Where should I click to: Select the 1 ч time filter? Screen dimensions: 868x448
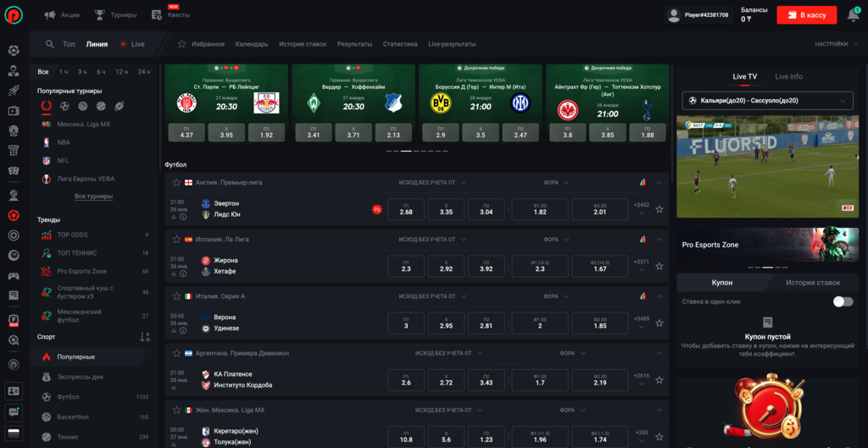64,72
